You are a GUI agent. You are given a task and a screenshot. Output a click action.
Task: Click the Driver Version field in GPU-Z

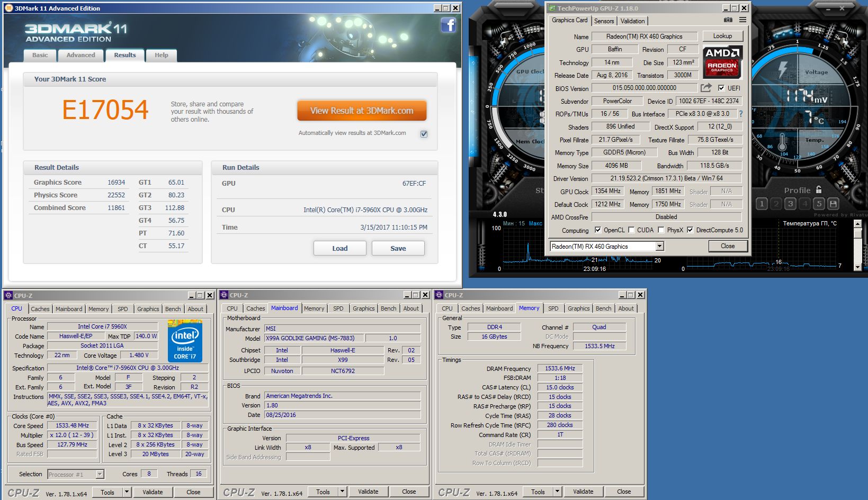[x=666, y=178]
